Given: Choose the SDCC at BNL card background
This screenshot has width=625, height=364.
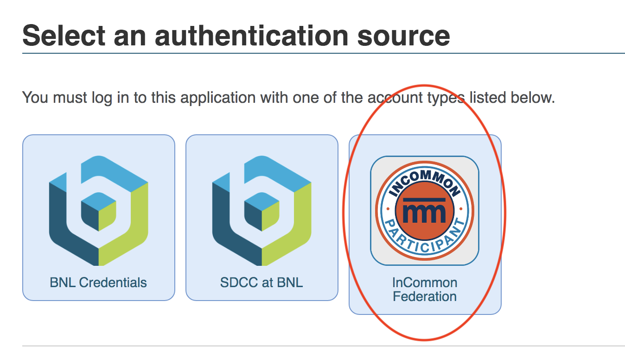Looking at the screenshot, I should pyautogui.click(x=262, y=218).
